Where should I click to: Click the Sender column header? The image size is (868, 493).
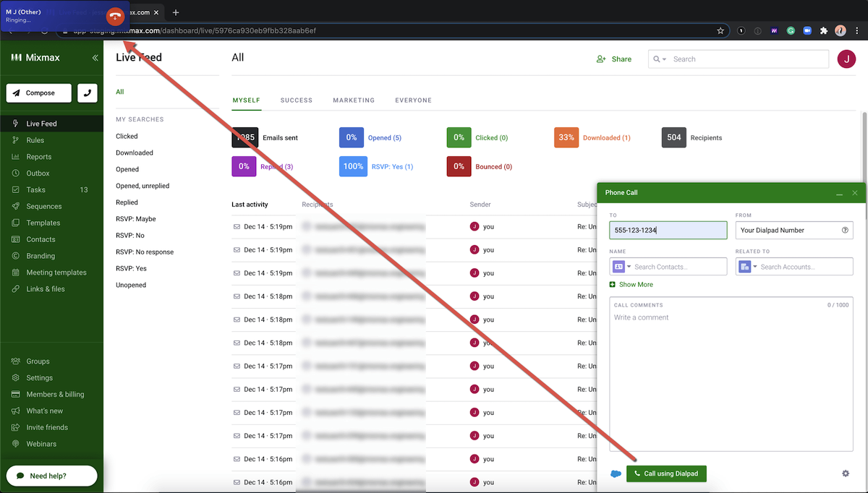click(480, 205)
